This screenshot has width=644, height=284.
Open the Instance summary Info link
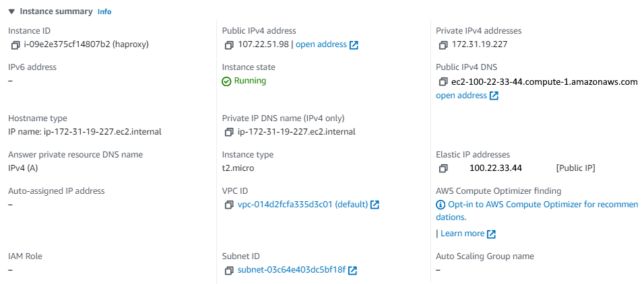click(x=104, y=12)
